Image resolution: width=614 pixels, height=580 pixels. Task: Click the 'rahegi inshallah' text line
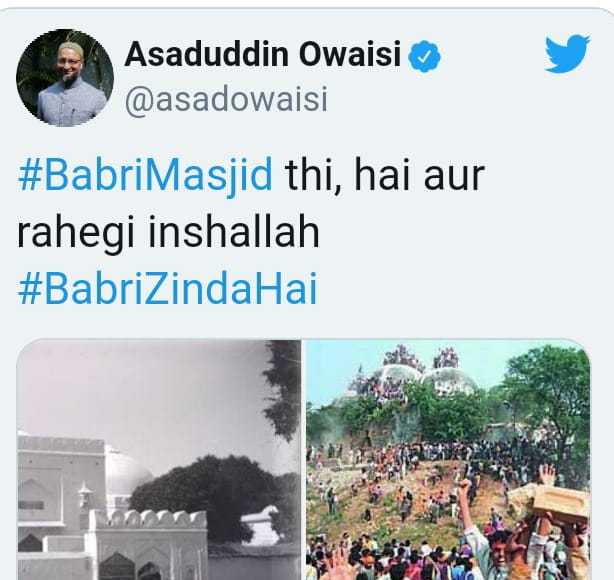[x=168, y=232]
